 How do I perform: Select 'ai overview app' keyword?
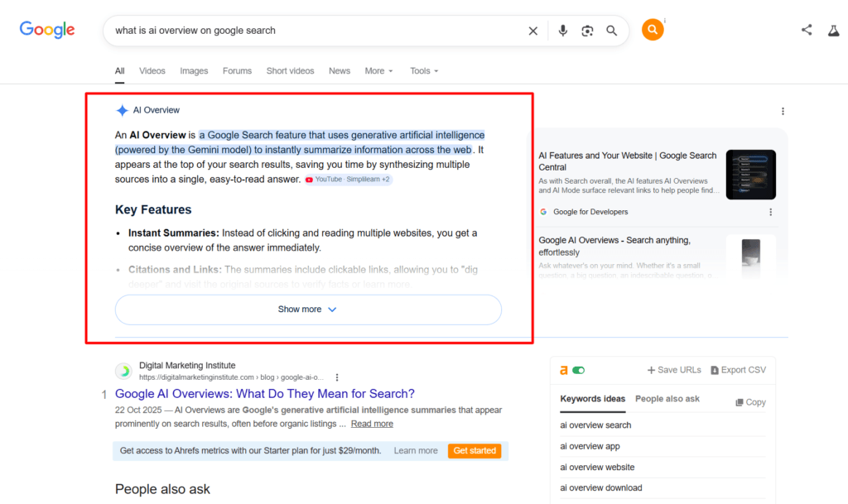tap(590, 446)
